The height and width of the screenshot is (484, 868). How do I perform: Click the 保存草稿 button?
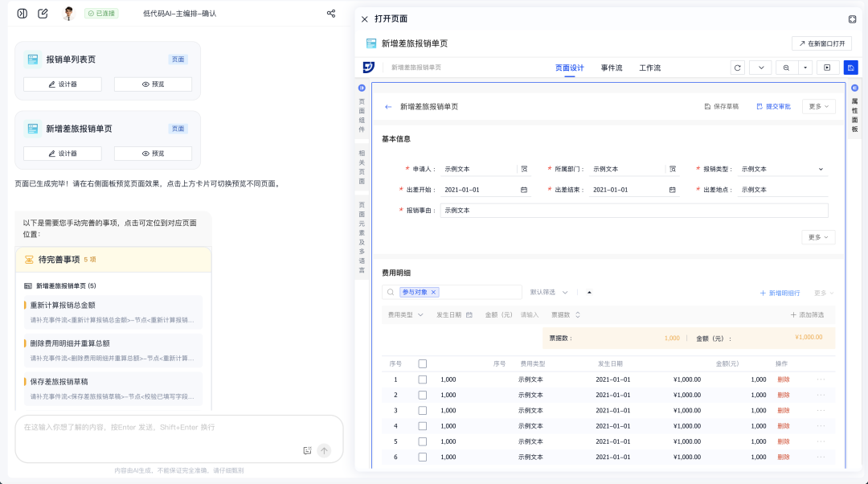721,106
